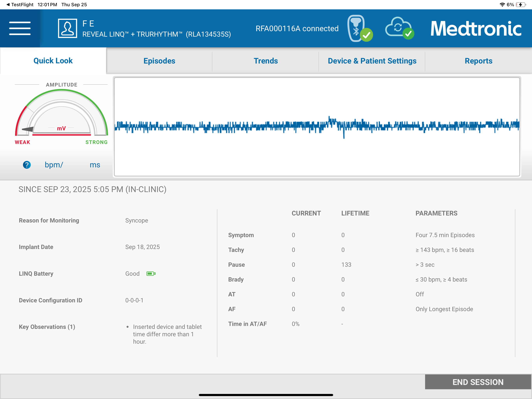Tap the mV unit label

61,129
